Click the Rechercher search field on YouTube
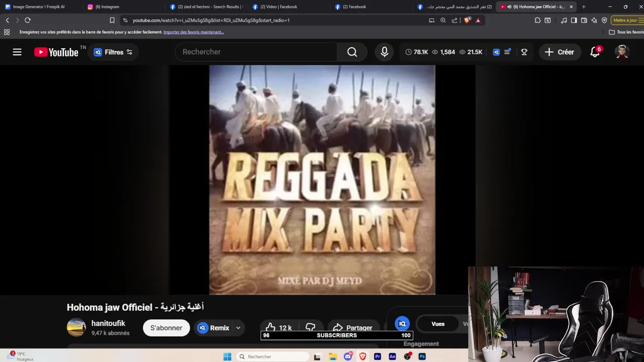Screen dimensions: 644x362 [x=257, y=52]
